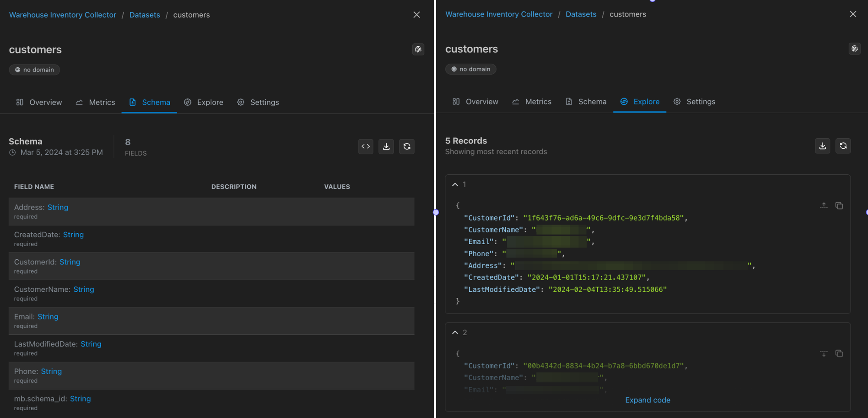The height and width of the screenshot is (418, 868).
Task: Click the fingerprint icon in the Explore panel
Action: tap(854, 49)
